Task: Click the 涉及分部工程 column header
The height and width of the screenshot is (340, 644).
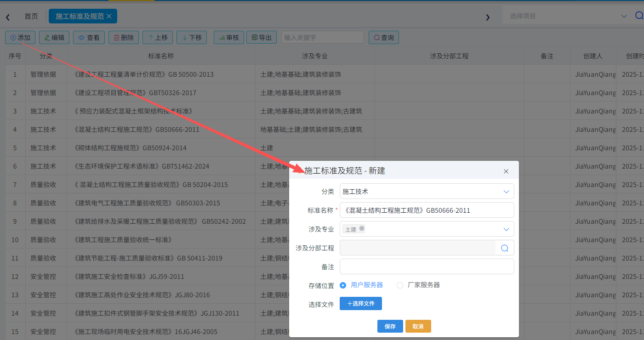Action: pyautogui.click(x=449, y=56)
